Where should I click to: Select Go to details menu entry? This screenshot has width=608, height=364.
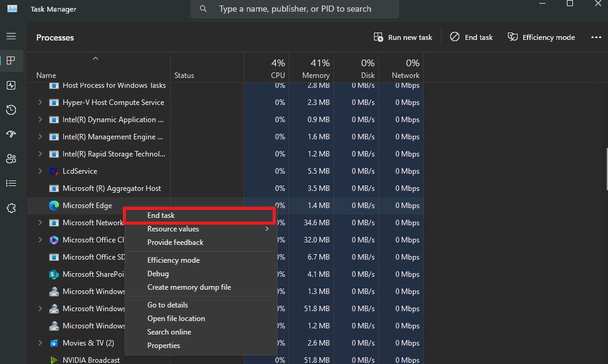(x=167, y=304)
